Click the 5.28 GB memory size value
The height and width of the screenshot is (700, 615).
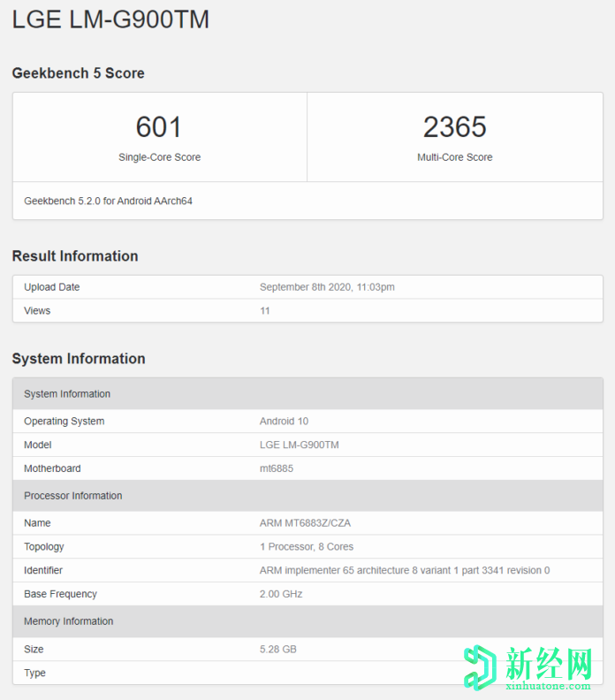[277, 650]
